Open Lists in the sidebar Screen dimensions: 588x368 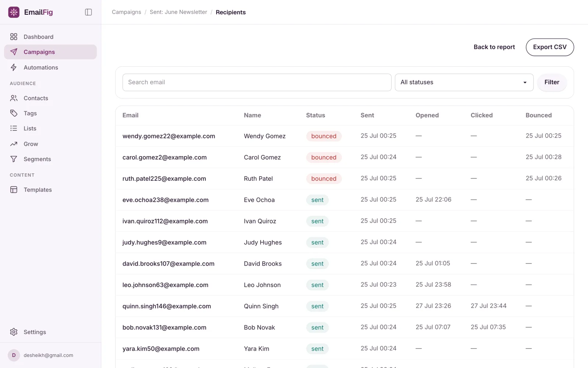coord(50,128)
